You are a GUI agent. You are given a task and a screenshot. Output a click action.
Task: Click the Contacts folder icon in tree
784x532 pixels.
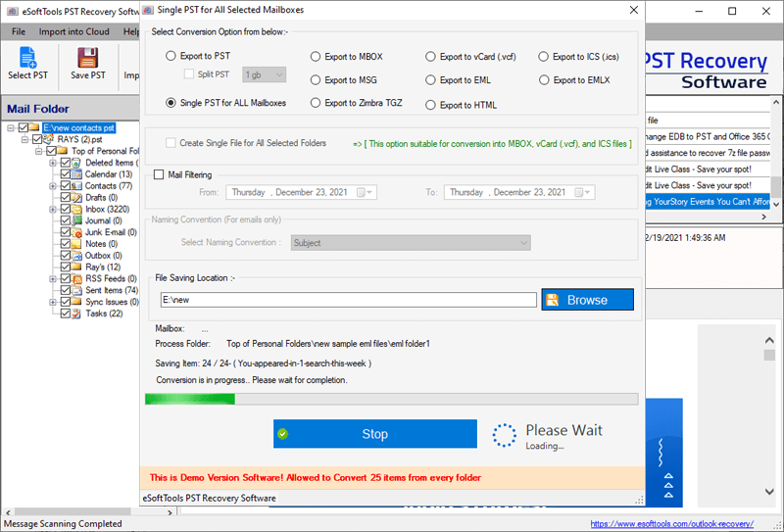pyautogui.click(x=76, y=185)
